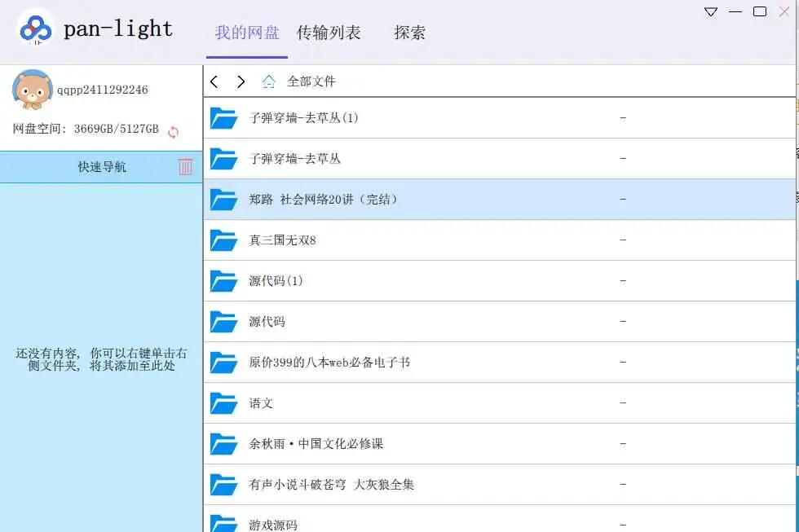
Task: Open the 探索 tab
Action: pos(409,33)
